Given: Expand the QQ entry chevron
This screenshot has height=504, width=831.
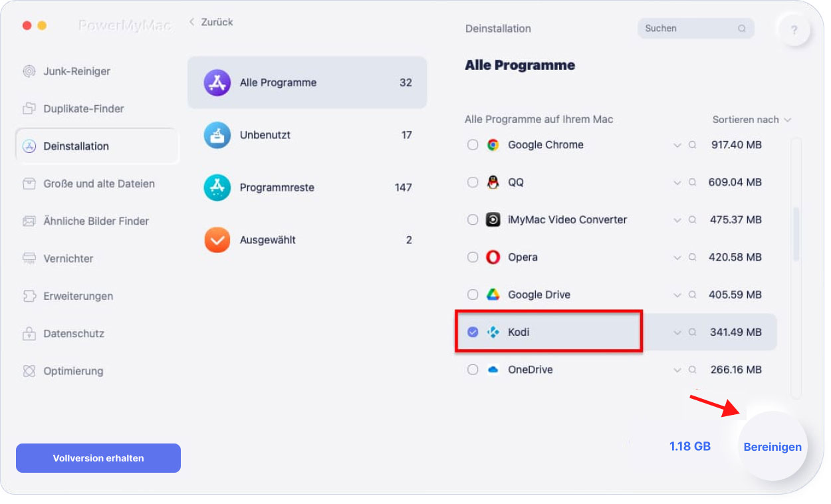Looking at the screenshot, I should tap(677, 183).
